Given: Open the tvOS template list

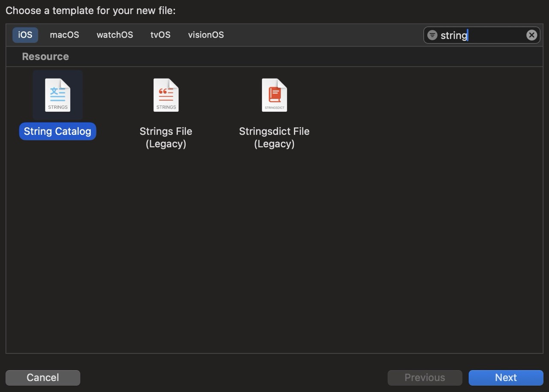Looking at the screenshot, I should coord(160,35).
